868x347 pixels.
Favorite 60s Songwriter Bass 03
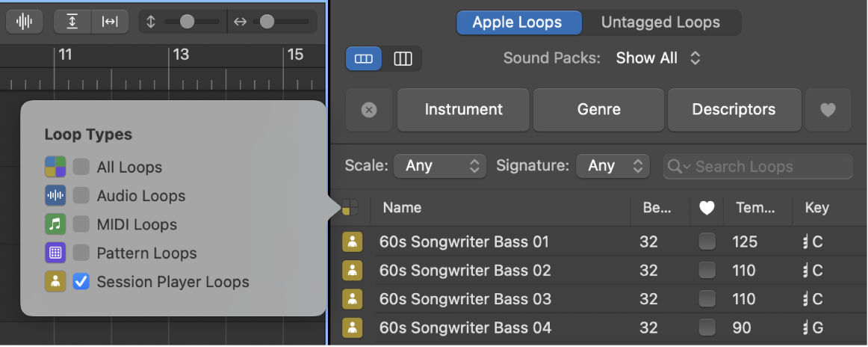point(707,299)
